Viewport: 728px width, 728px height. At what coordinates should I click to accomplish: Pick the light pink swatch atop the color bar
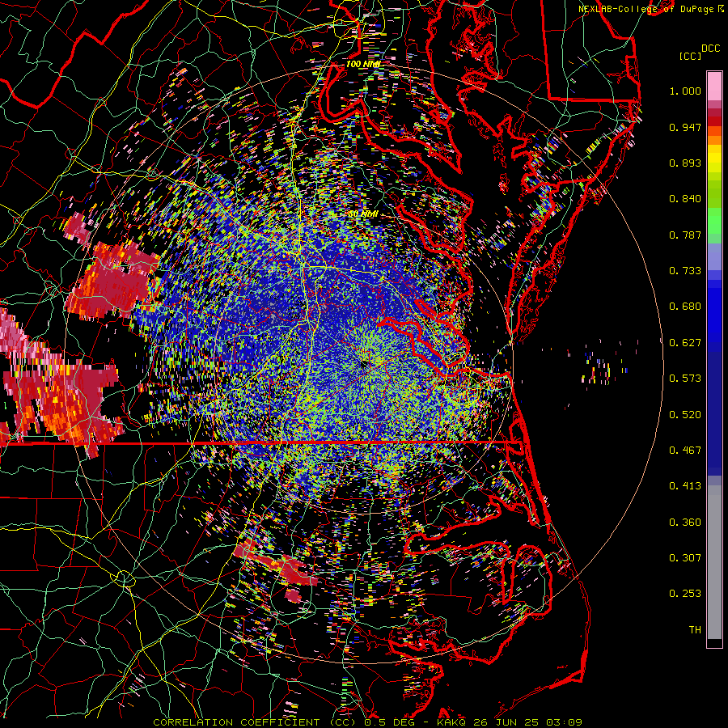(x=714, y=87)
